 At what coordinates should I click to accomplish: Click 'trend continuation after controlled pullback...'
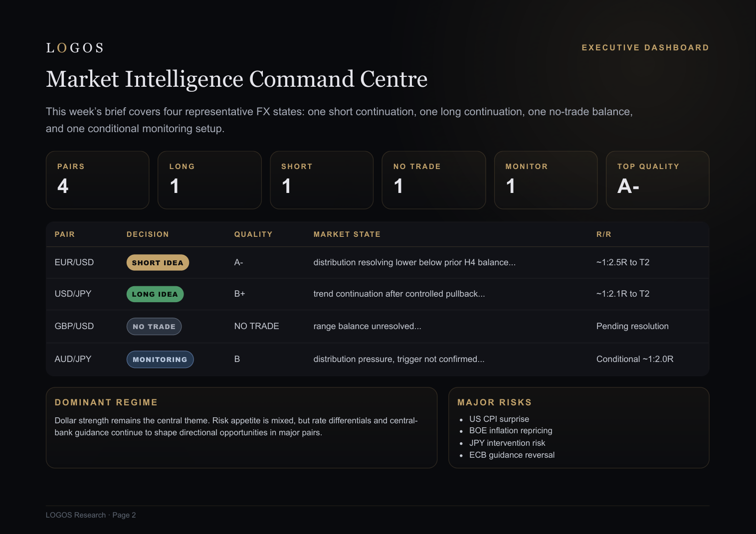tap(399, 294)
